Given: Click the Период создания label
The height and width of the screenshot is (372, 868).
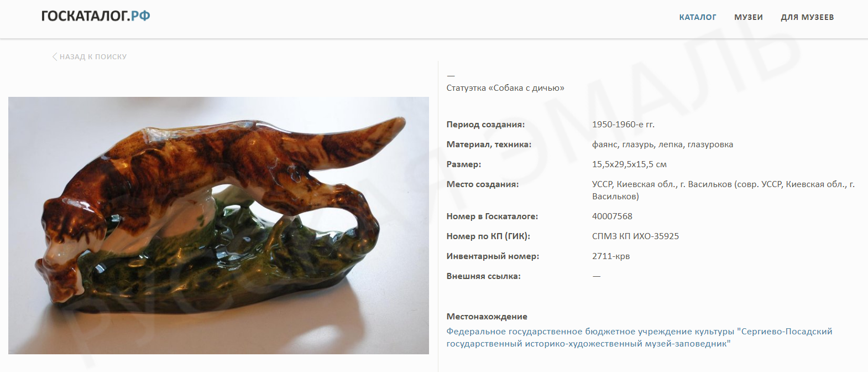Looking at the screenshot, I should [x=485, y=125].
